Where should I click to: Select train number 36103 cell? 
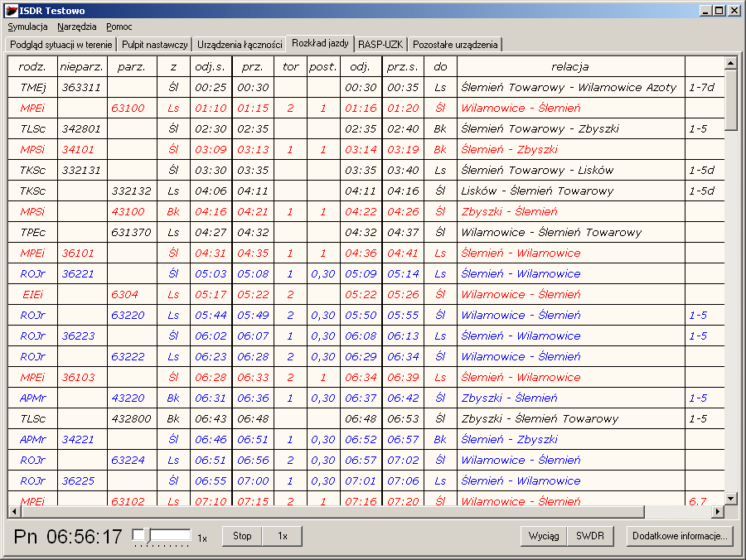coord(82,378)
